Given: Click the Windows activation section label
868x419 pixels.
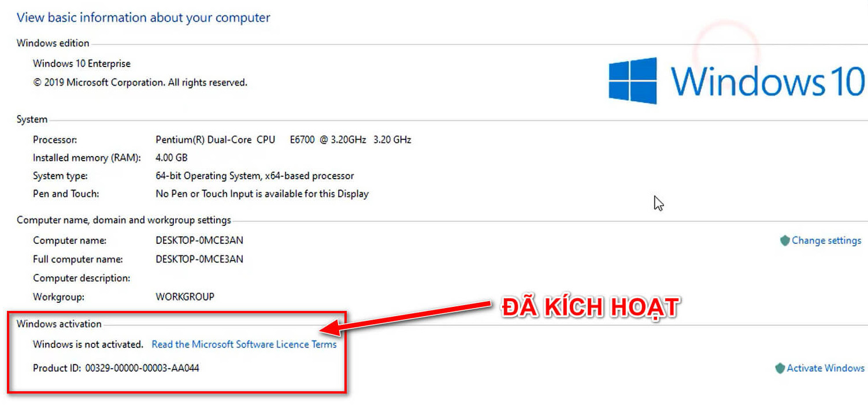Looking at the screenshot, I should tap(59, 324).
